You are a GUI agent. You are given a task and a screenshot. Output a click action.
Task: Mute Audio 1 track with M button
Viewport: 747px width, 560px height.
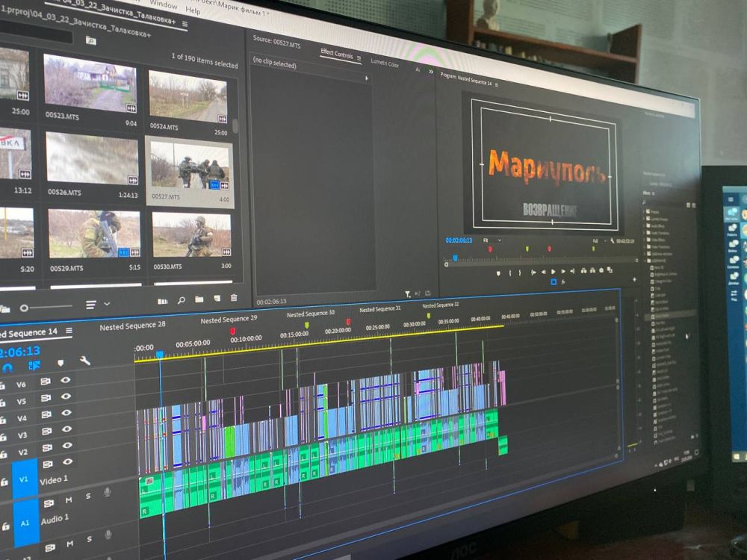click(x=69, y=500)
